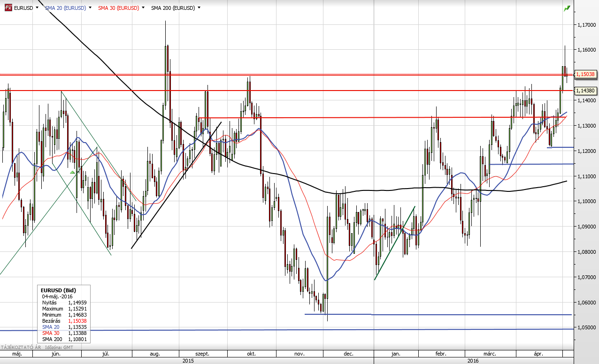Image resolution: width=599 pixels, height=364 pixels.
Task: Click the 2015 year label on time axis
Action: 188,361
